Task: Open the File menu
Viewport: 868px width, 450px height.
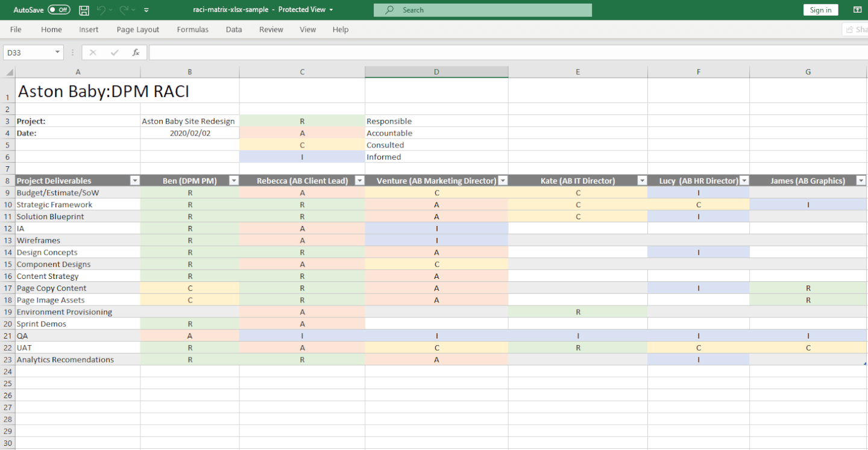Action: (x=16, y=30)
